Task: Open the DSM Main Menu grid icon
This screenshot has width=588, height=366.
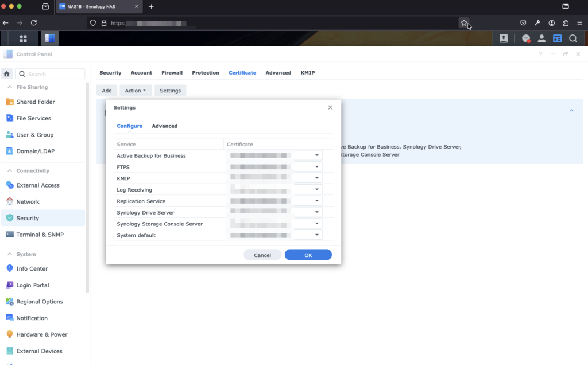Action: pos(23,38)
